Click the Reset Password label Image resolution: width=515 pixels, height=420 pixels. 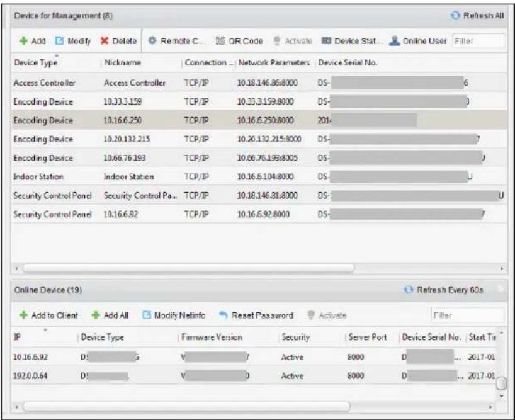pyautogui.click(x=263, y=315)
